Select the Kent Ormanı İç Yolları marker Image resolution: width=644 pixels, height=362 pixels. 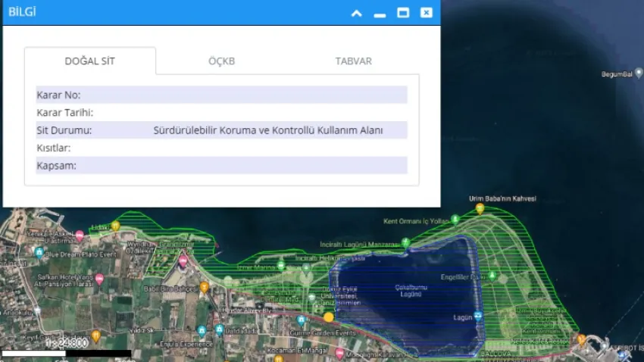coord(455,220)
